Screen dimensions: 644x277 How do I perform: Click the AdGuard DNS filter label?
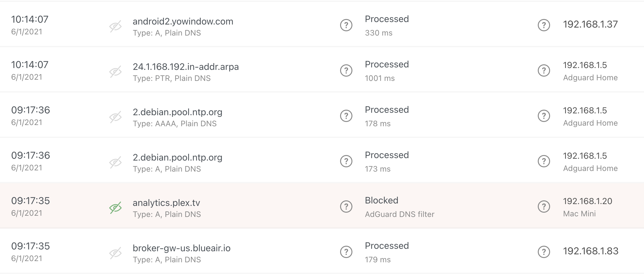click(x=399, y=214)
